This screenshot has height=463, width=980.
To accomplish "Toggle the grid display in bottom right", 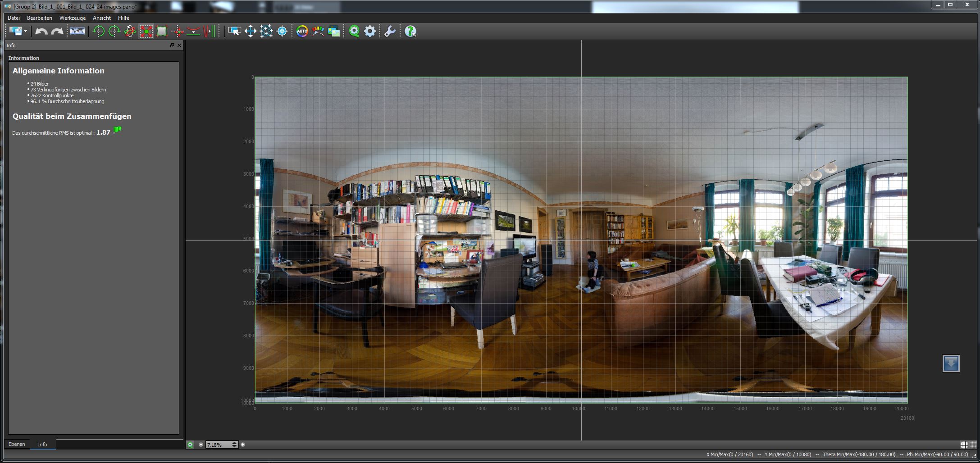I will pos(972,445).
